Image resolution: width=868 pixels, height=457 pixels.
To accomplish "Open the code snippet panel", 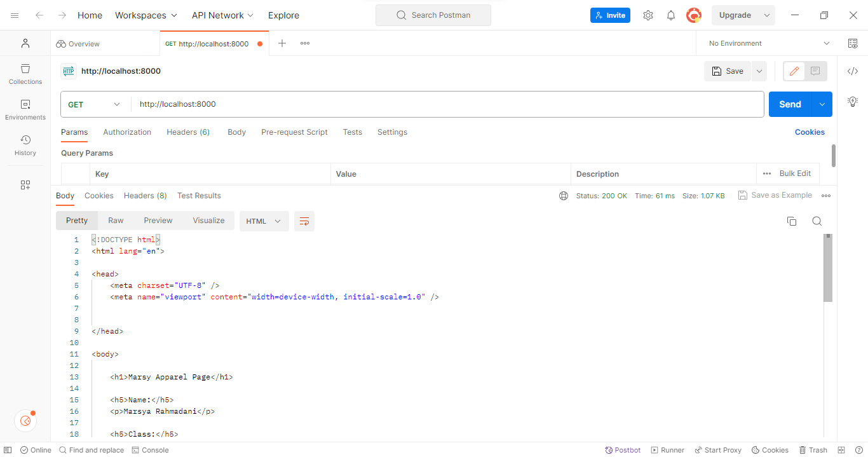I will (852, 71).
